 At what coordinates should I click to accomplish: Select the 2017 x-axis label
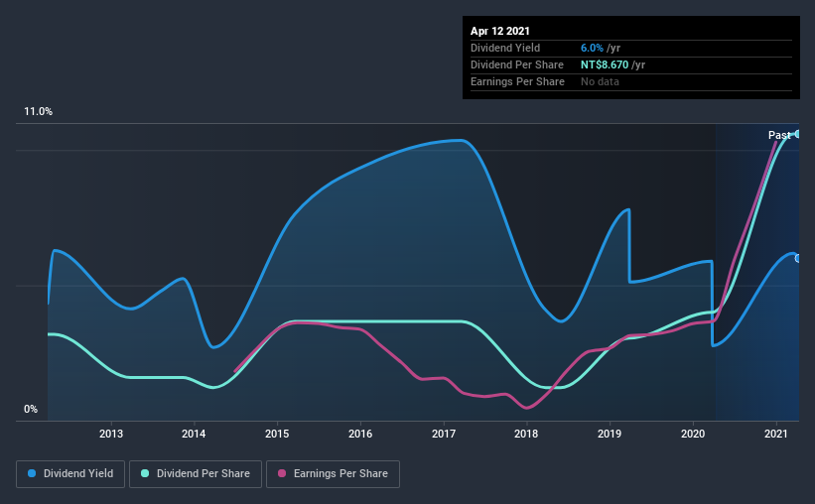[444, 434]
